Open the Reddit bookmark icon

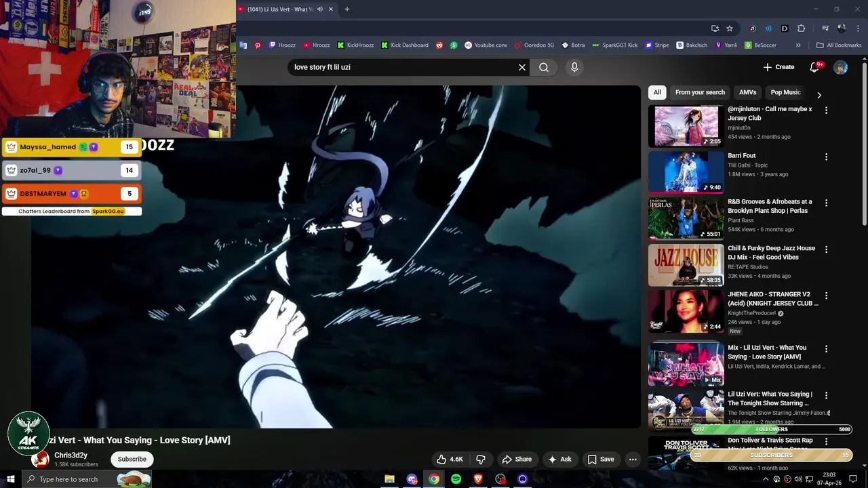point(439,45)
